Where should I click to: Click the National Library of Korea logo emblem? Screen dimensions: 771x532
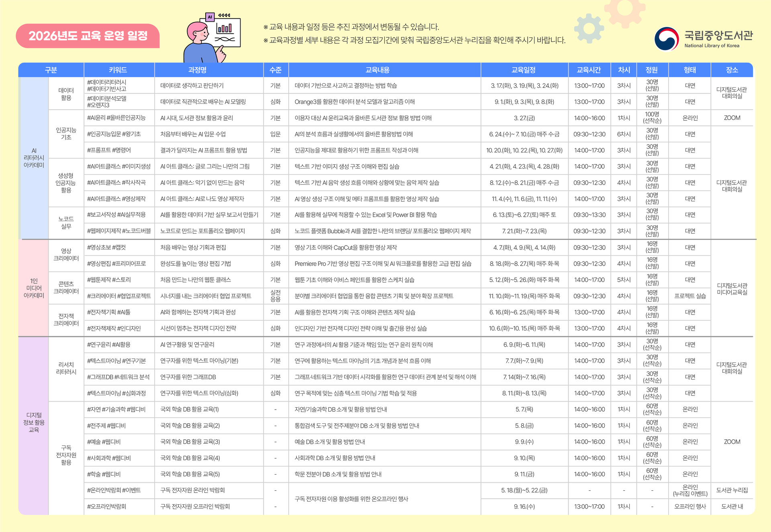pyautogui.click(x=666, y=39)
